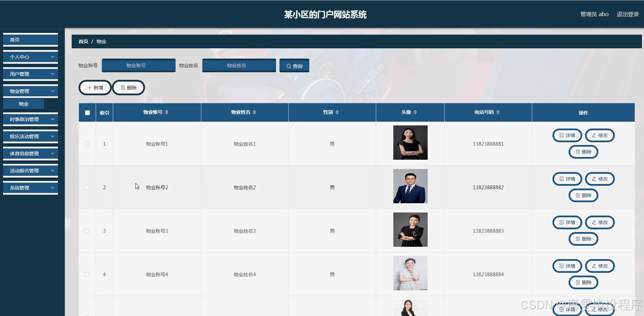Delete the 物业账号2 row
The image size is (644, 316).
(583, 195)
